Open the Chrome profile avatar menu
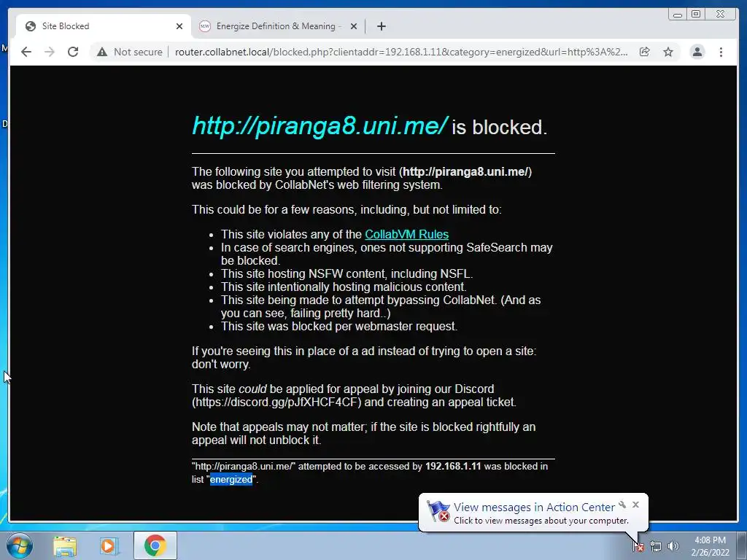The width and height of the screenshot is (747, 560). coord(697,52)
